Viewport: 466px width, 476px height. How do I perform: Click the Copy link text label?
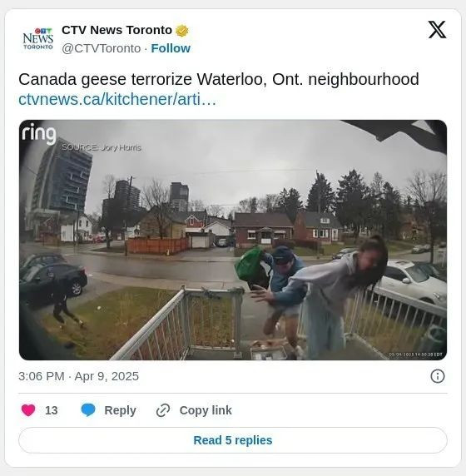[206, 410]
